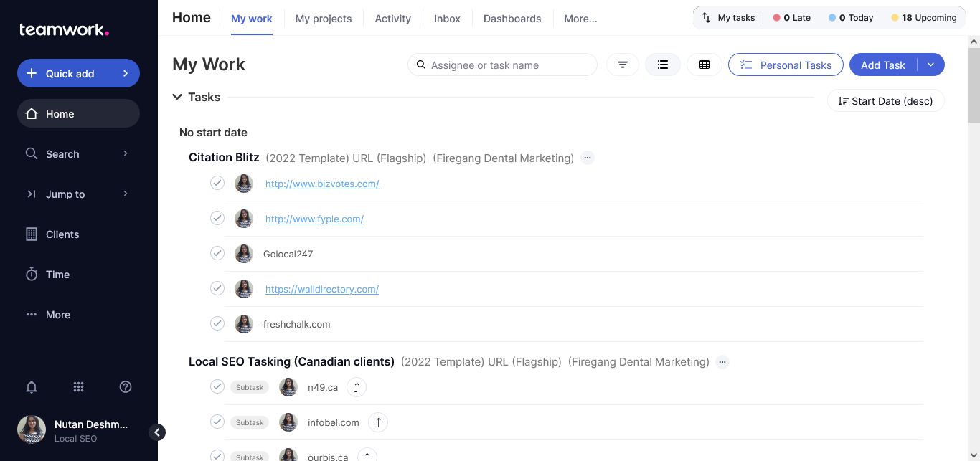Click the parent task arrow beside n49.ca
980x461 pixels.
click(x=357, y=388)
